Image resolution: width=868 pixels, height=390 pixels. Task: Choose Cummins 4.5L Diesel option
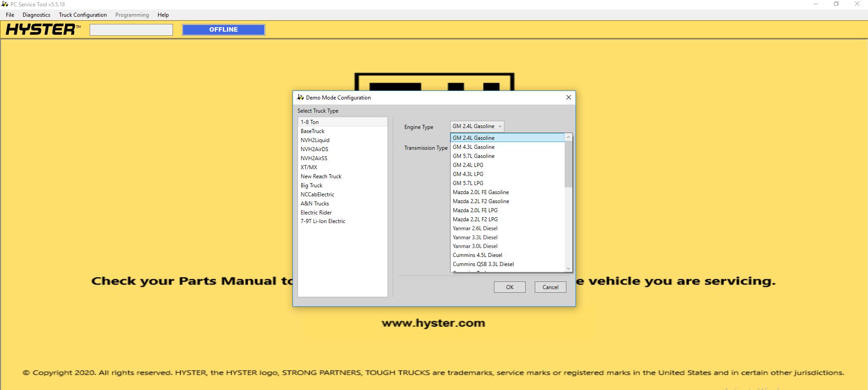(508, 255)
